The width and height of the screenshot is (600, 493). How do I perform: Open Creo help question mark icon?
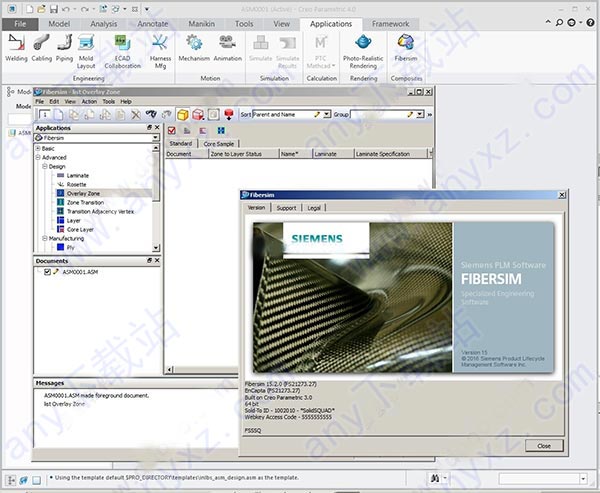(590, 23)
